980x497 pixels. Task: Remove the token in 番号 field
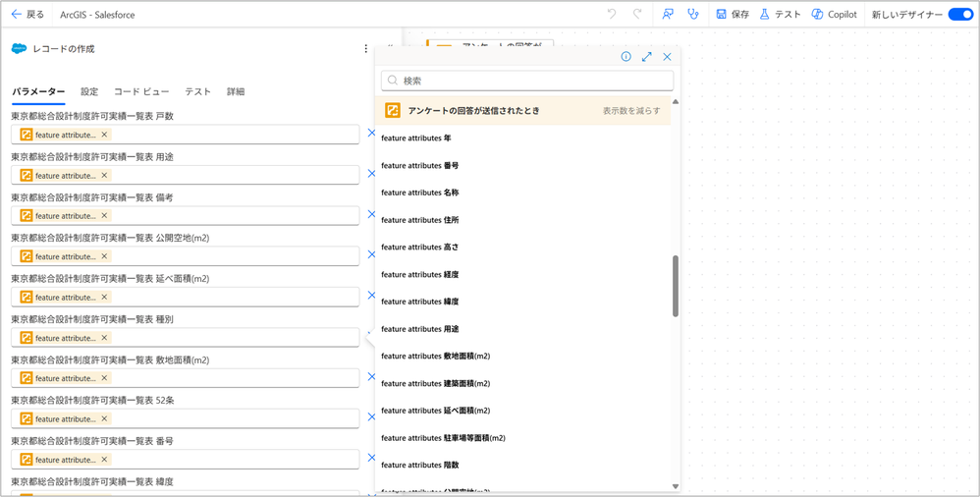[x=104, y=460]
